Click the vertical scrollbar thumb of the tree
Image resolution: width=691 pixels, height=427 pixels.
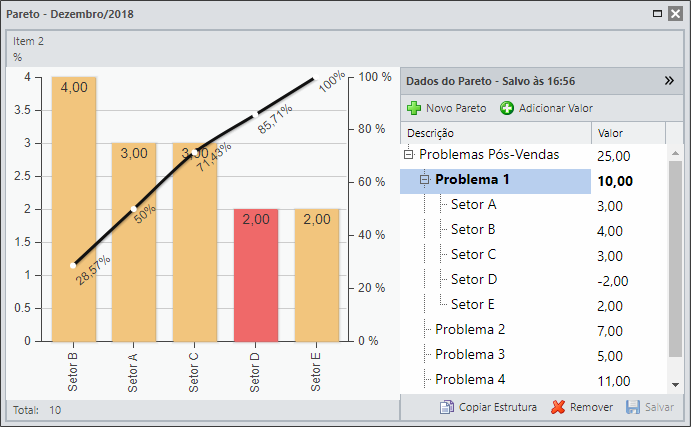tap(675, 259)
